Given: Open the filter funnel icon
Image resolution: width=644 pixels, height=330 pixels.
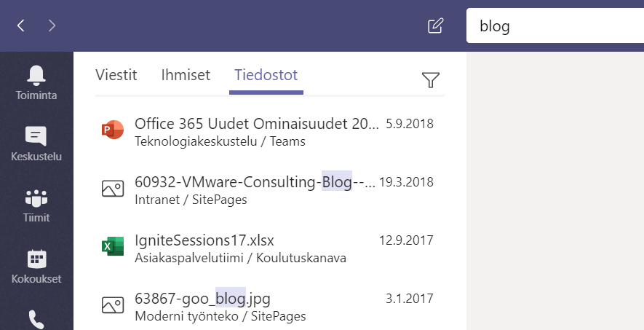Looking at the screenshot, I should pyautogui.click(x=431, y=80).
